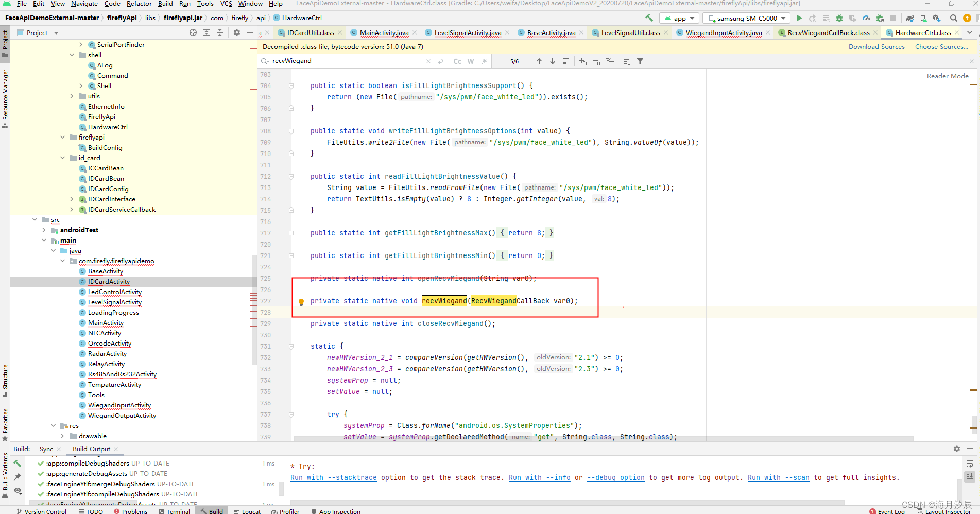The width and height of the screenshot is (980, 514).
Task: Toggle Regex search option
Action: click(x=484, y=61)
